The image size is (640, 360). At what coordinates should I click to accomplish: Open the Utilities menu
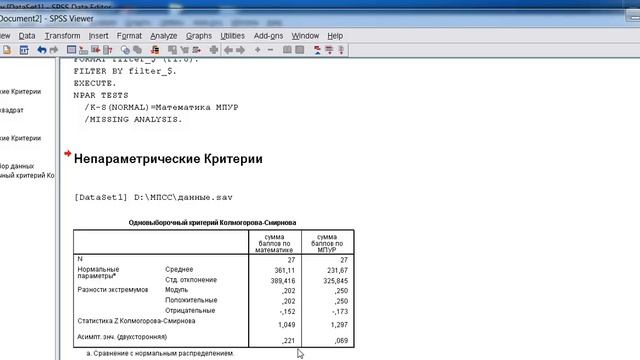[232, 36]
